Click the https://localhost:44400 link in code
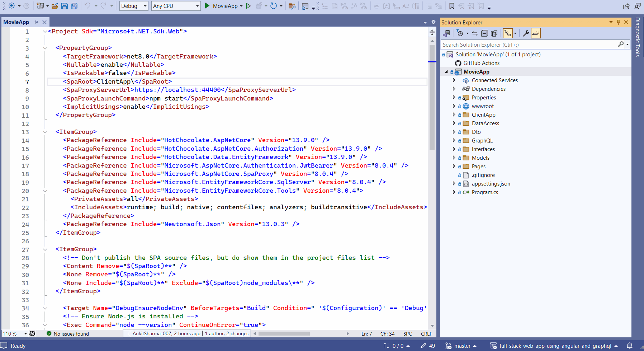The width and height of the screenshot is (644, 351). coord(177,90)
